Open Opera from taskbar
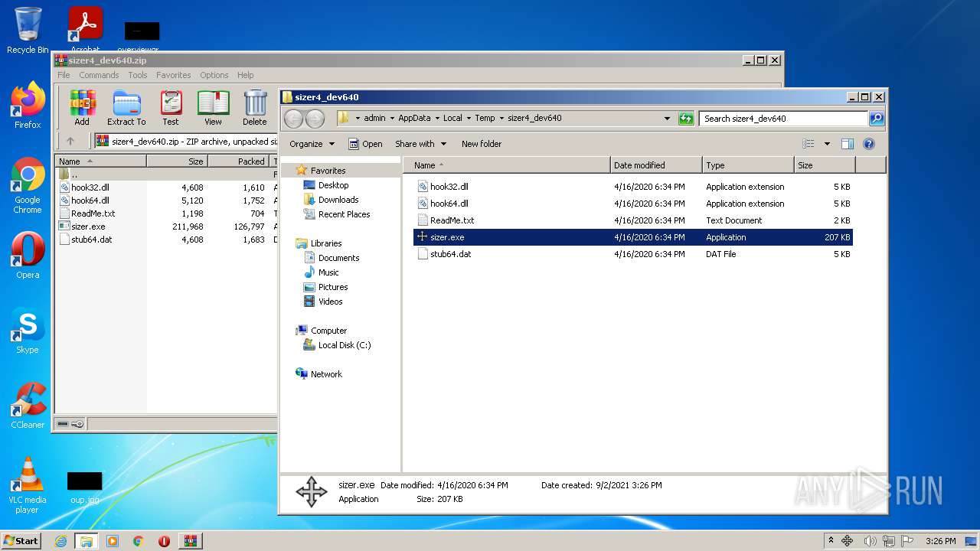 click(164, 541)
